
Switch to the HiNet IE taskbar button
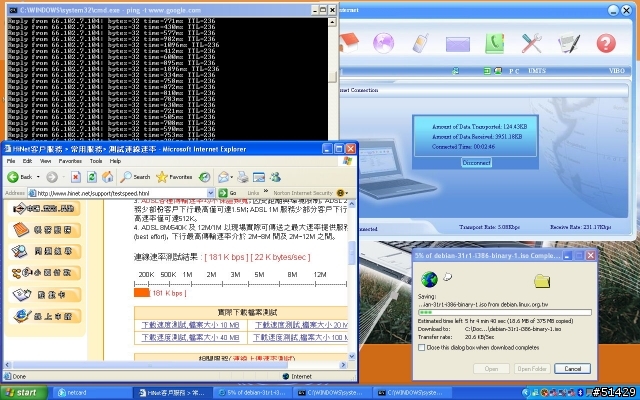click(x=172, y=393)
